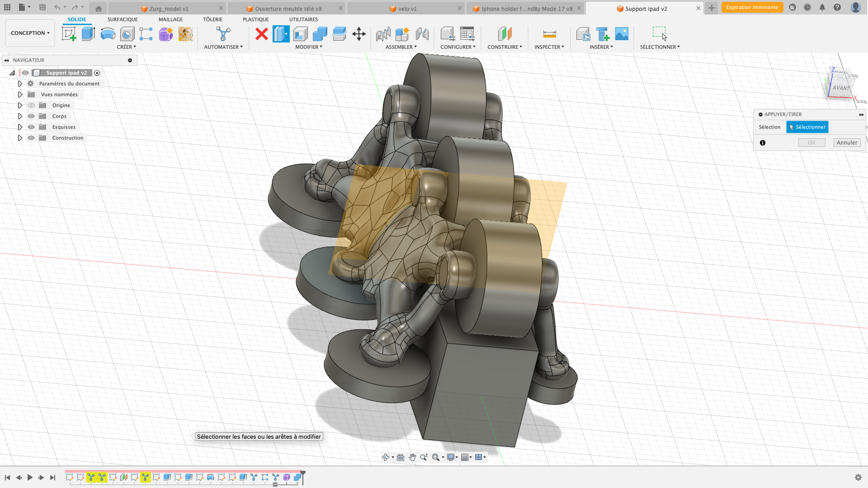Click the Move/Copy tool
This screenshot has height=488, width=868.
pyautogui.click(x=359, y=34)
